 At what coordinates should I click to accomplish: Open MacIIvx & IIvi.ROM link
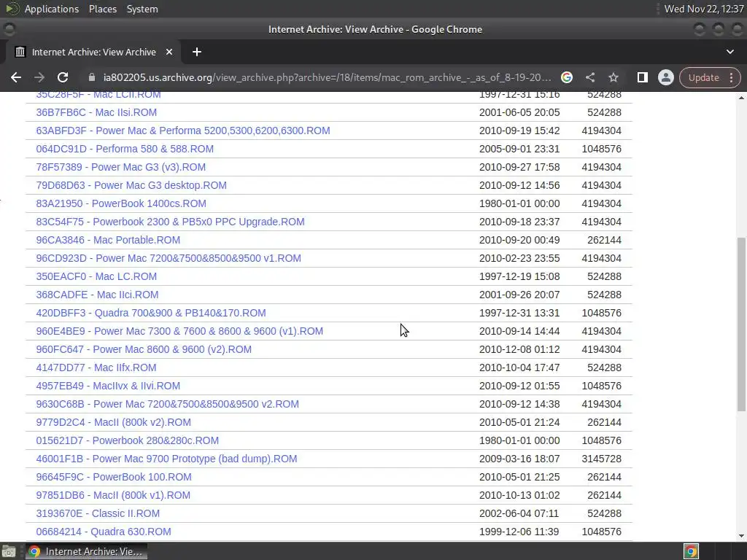click(108, 386)
